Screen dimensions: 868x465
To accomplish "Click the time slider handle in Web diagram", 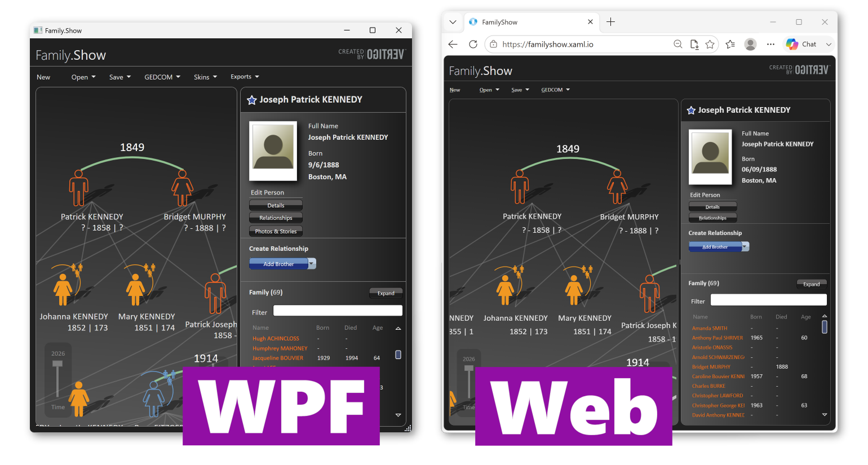I will [468, 368].
